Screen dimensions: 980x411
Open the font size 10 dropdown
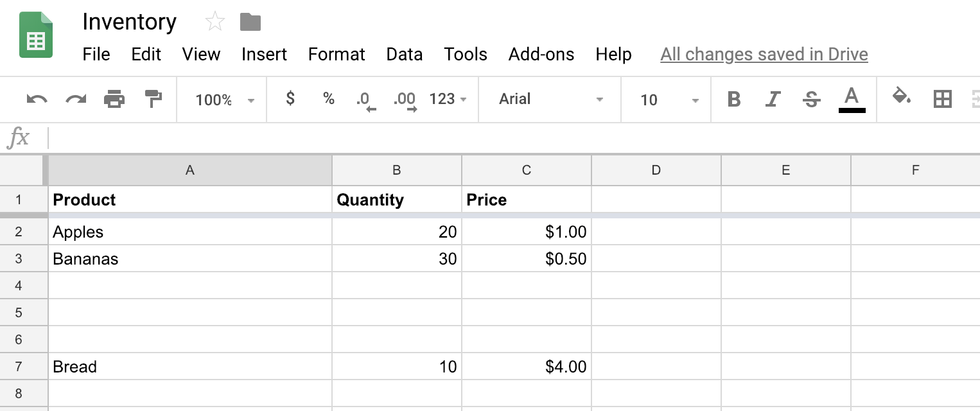[x=669, y=100]
